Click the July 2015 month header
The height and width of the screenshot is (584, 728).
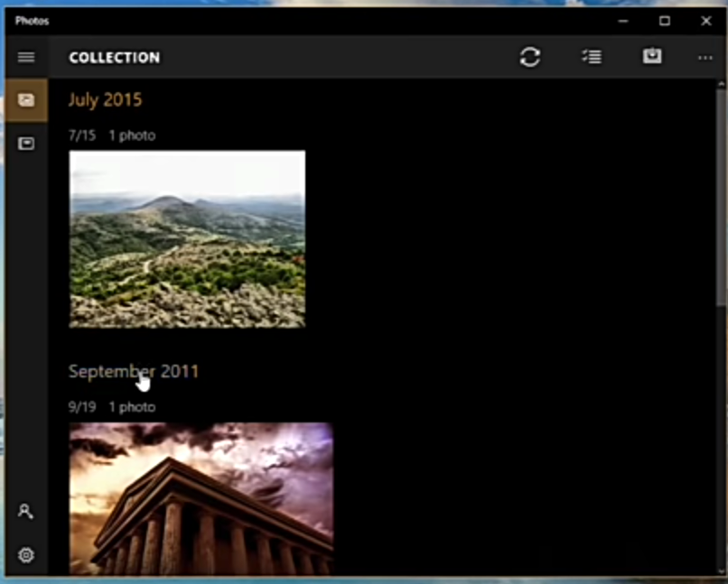tap(105, 99)
